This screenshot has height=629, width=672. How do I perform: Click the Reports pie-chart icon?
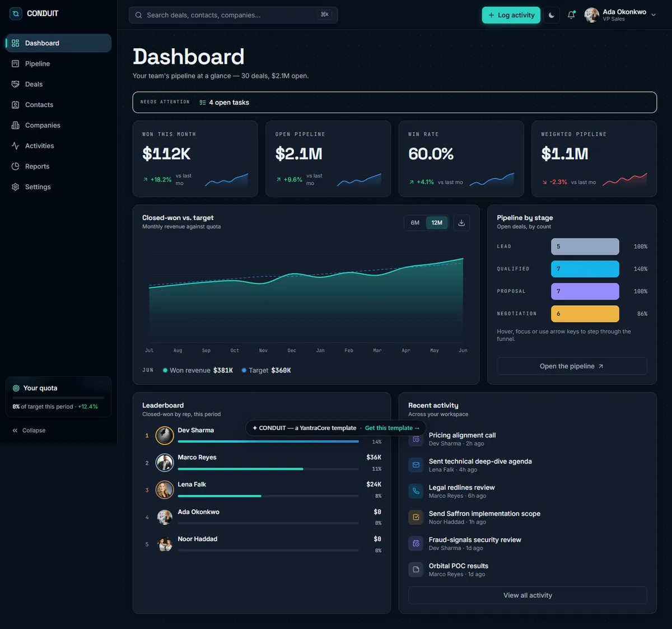(15, 166)
